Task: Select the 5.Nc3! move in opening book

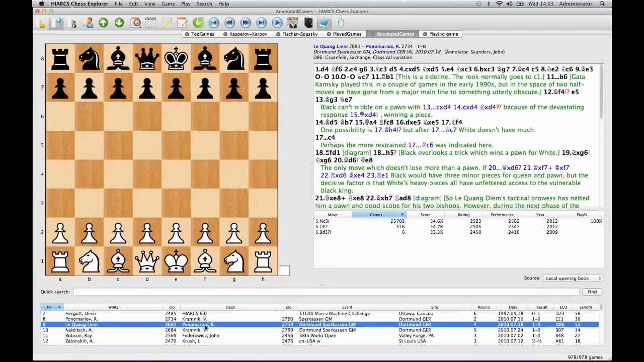Action: pos(458,221)
